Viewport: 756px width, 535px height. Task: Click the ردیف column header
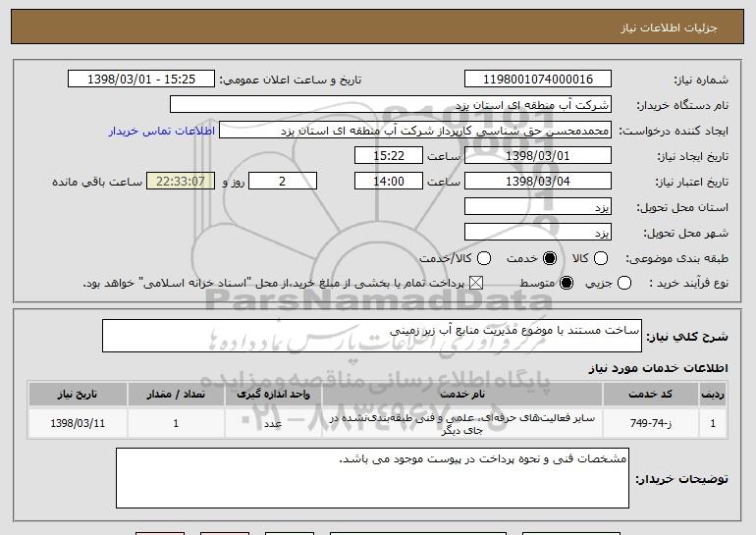pyautogui.click(x=713, y=395)
